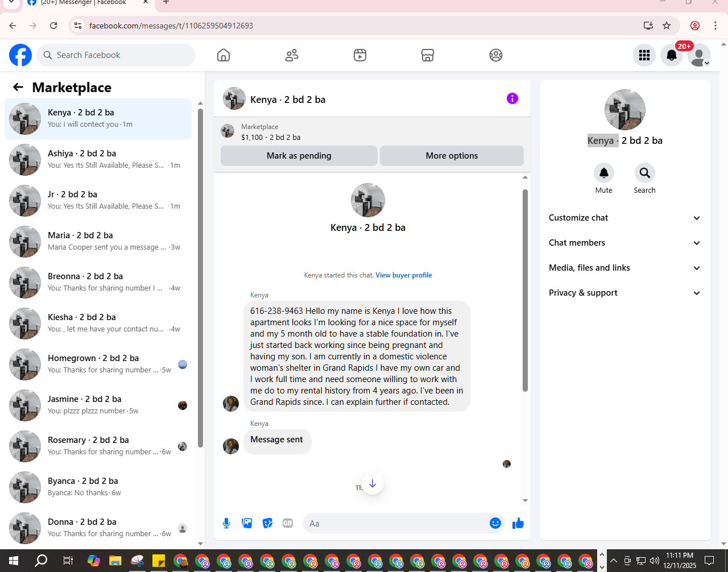Go back using the Marketplace arrow
This screenshot has height=572, width=728.
[18, 87]
